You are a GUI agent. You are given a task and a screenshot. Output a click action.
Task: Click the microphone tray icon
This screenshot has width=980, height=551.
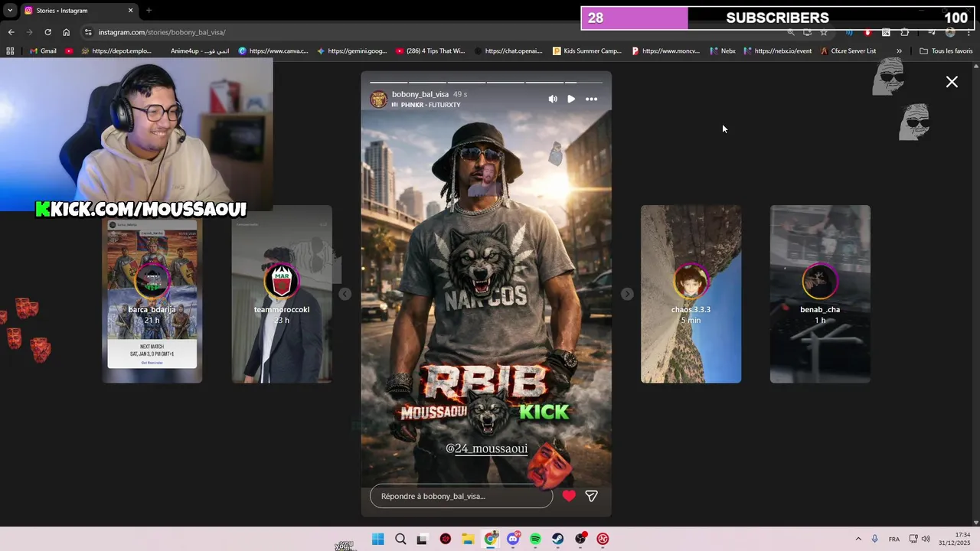pos(874,539)
